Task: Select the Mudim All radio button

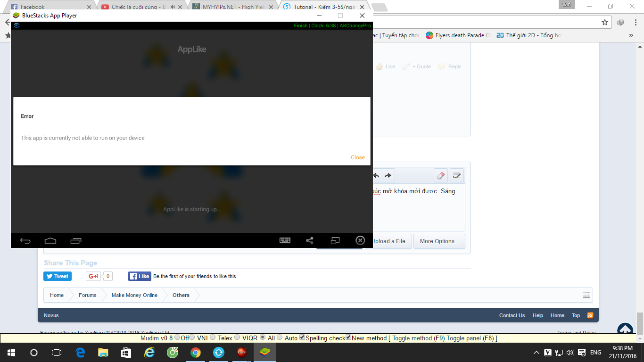Action: [263, 337]
